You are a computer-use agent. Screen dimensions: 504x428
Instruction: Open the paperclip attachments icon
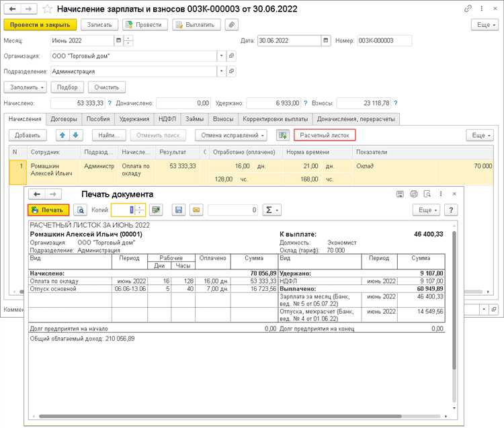pyautogui.click(x=232, y=25)
